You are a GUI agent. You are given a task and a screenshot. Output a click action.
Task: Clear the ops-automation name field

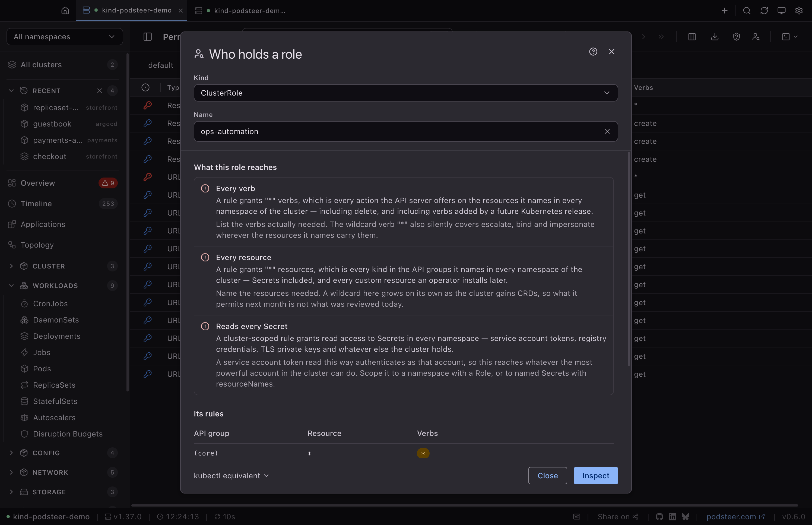(x=607, y=131)
